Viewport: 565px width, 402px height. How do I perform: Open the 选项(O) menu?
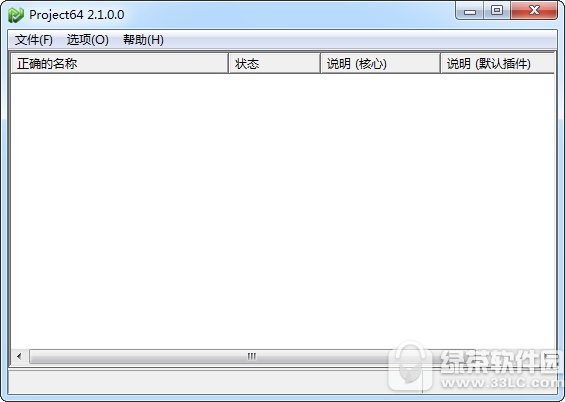coord(88,40)
